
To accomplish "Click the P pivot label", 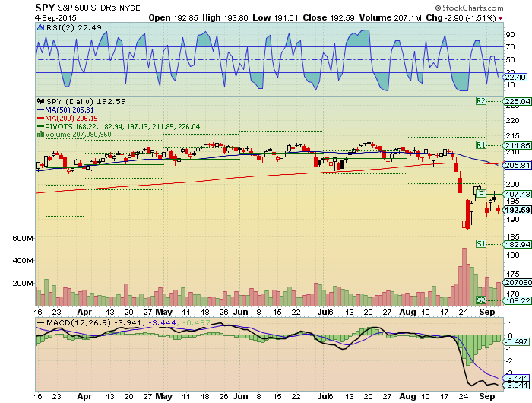I will tap(481, 194).
